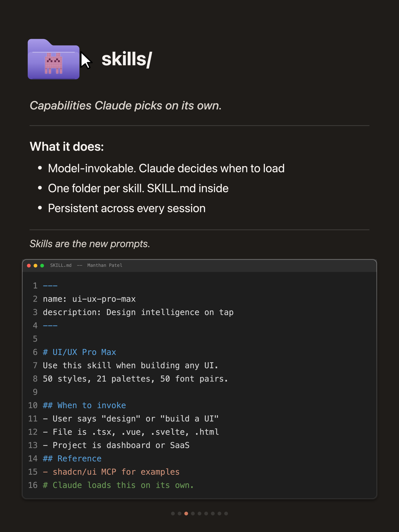Screen dimensions: 399x532
Task: Click the green maximize dot on code window
Action: click(x=42, y=266)
